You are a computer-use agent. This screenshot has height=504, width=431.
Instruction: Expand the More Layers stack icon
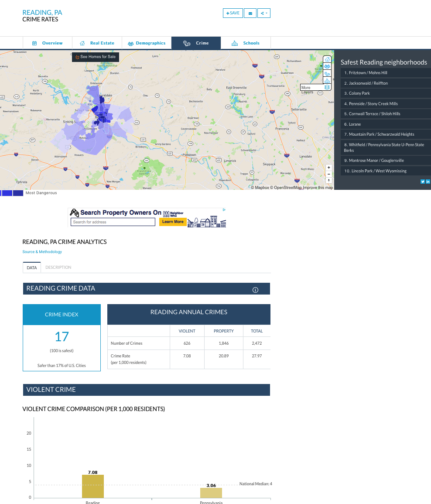click(x=327, y=87)
